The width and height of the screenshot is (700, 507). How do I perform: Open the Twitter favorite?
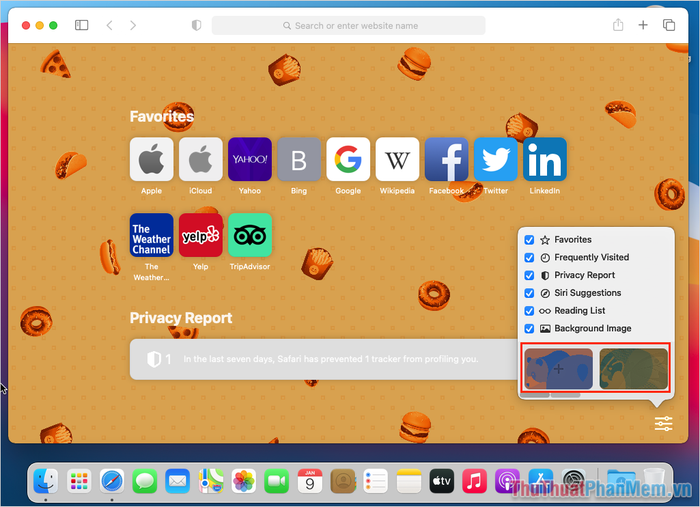click(x=495, y=159)
